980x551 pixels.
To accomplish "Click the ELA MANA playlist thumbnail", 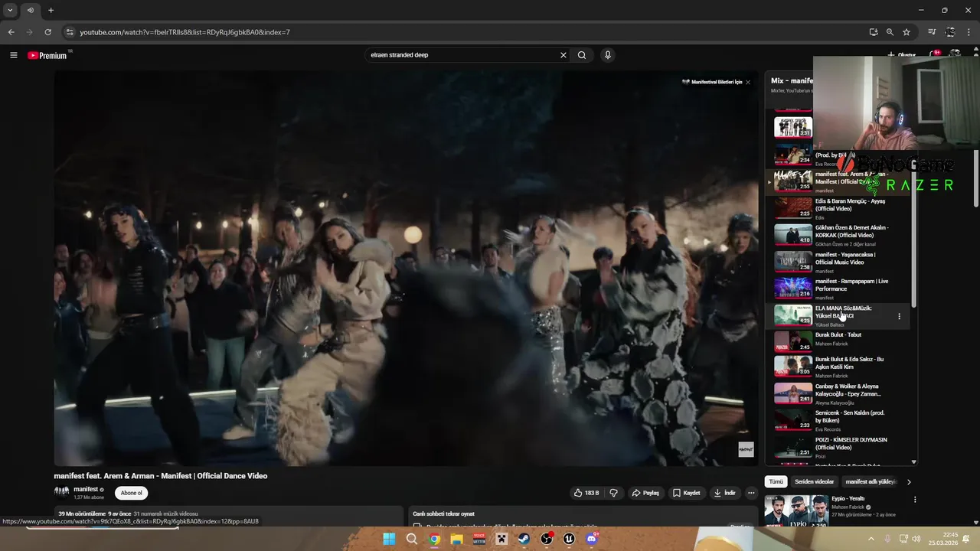I will tap(793, 315).
